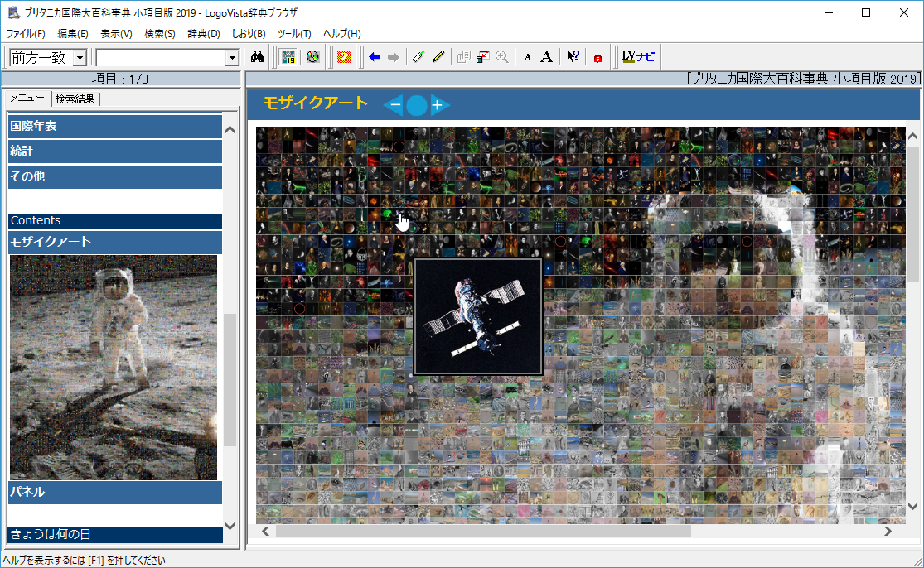This screenshot has width=924, height=568.
Task: Click the context help cursor icon
Action: click(x=573, y=57)
